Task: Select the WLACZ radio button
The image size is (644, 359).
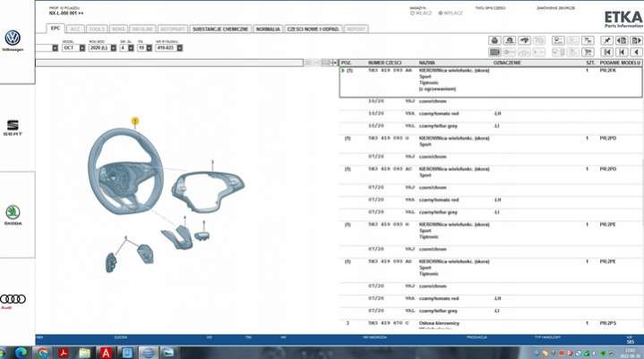Action: coord(411,13)
